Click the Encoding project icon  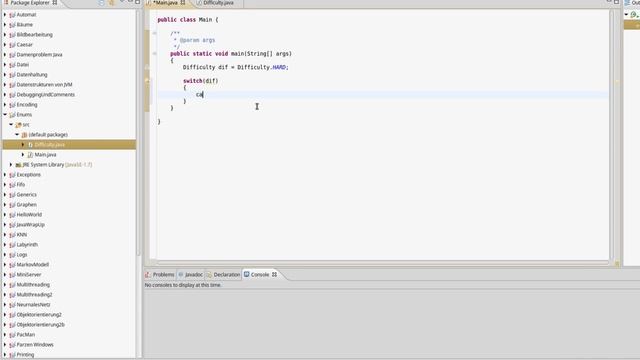[x=12, y=104]
